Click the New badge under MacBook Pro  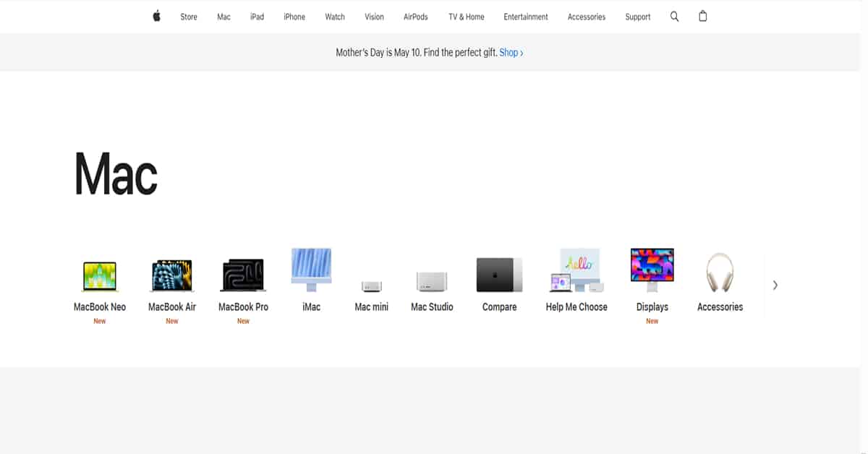tap(243, 321)
